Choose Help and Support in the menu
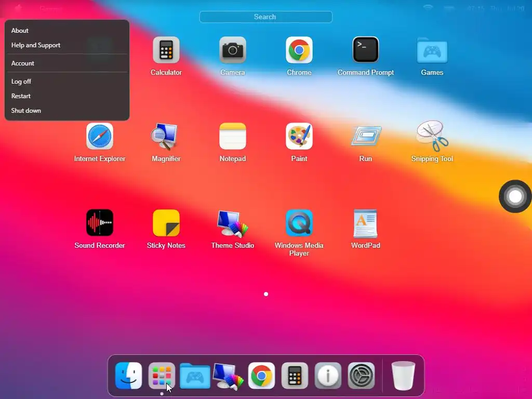 click(67, 45)
